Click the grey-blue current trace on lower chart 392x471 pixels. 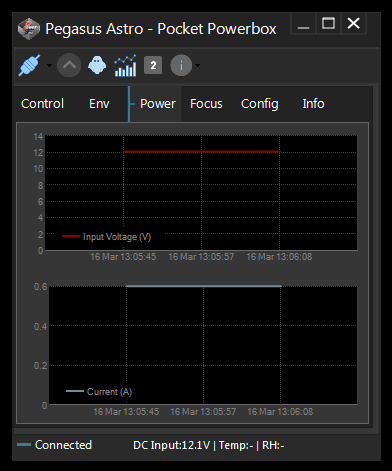(204, 286)
